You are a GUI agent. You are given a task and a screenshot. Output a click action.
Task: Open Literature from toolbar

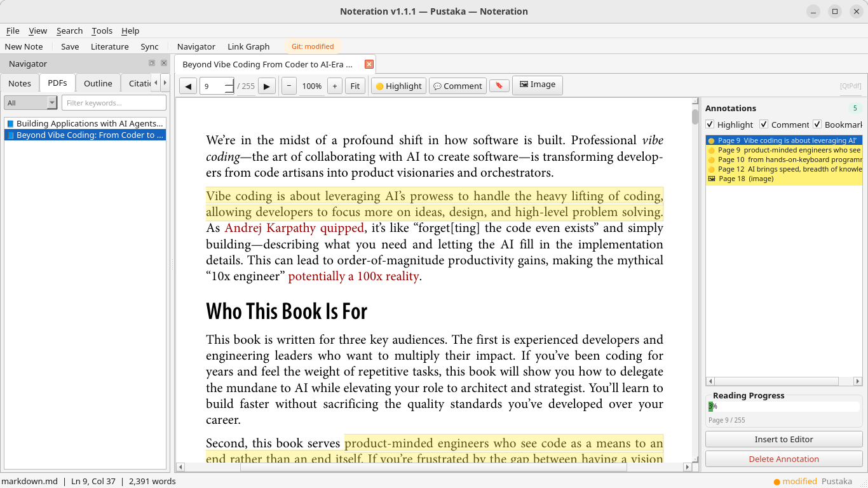tap(109, 46)
